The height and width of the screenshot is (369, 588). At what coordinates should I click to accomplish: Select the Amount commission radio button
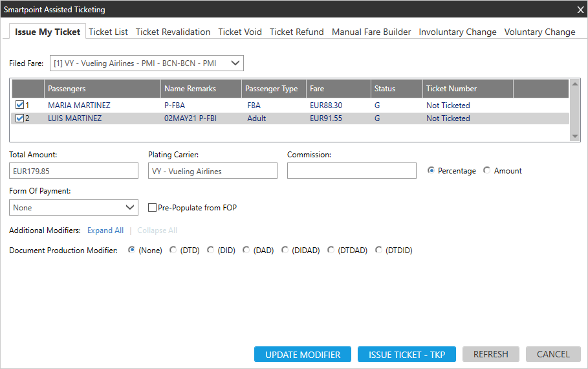487,171
